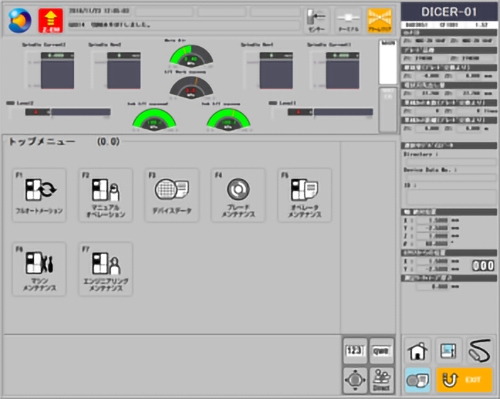Click the red Z-EM up-arrow button

coord(51,21)
